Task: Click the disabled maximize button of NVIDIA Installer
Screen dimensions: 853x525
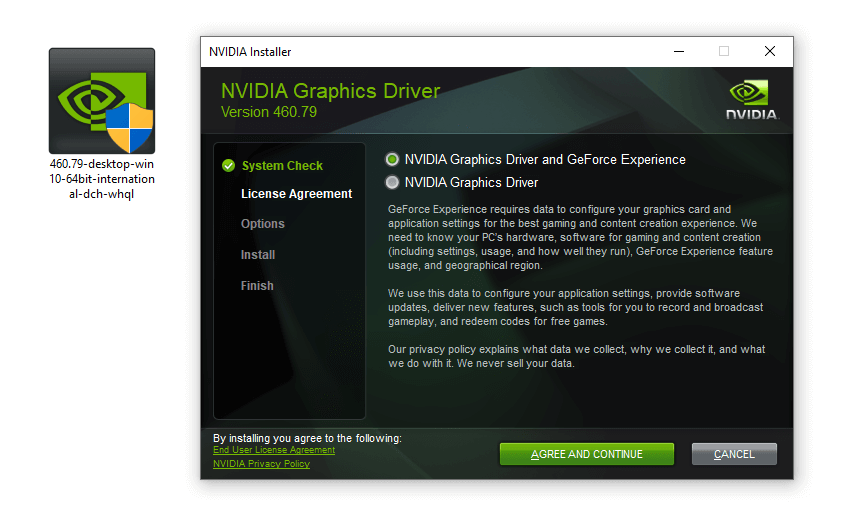Action: [724, 52]
